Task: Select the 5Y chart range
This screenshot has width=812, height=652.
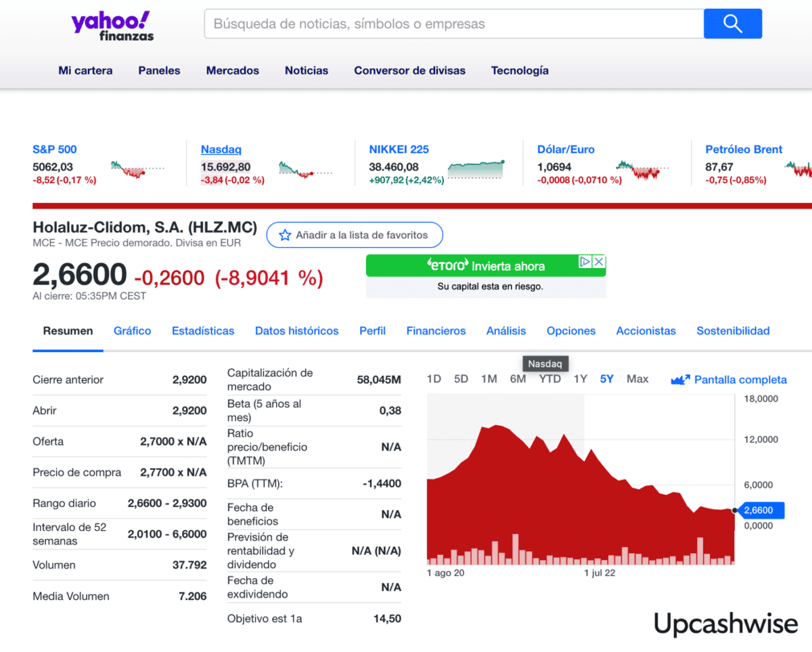Action: tap(607, 379)
